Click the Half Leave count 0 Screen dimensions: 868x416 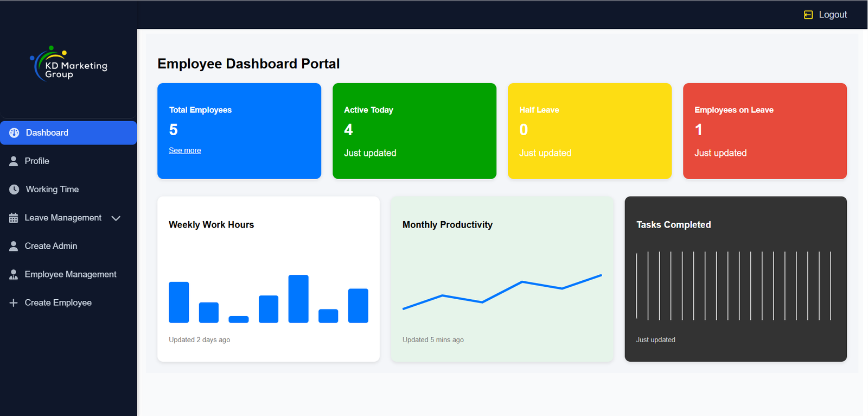click(x=524, y=130)
